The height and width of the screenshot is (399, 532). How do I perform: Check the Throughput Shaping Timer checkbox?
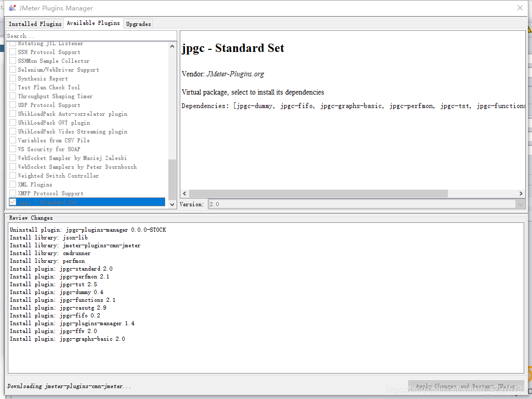[12, 96]
